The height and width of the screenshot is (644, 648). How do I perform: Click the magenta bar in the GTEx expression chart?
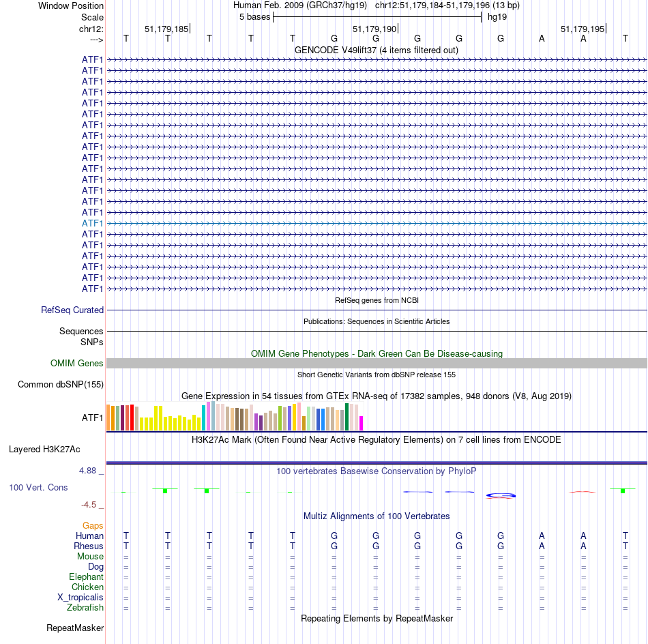[x=362, y=423]
